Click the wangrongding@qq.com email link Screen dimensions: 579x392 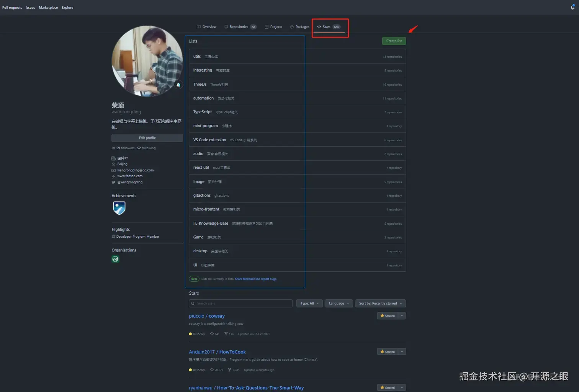pyautogui.click(x=135, y=170)
